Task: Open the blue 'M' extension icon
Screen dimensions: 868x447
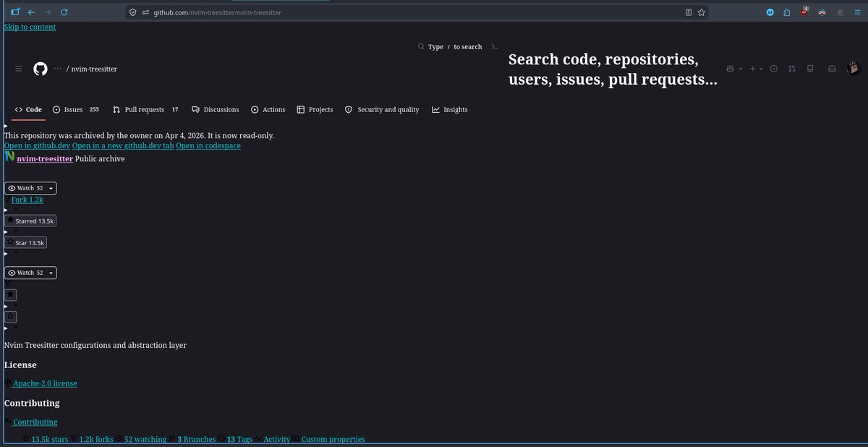Action: click(x=770, y=12)
